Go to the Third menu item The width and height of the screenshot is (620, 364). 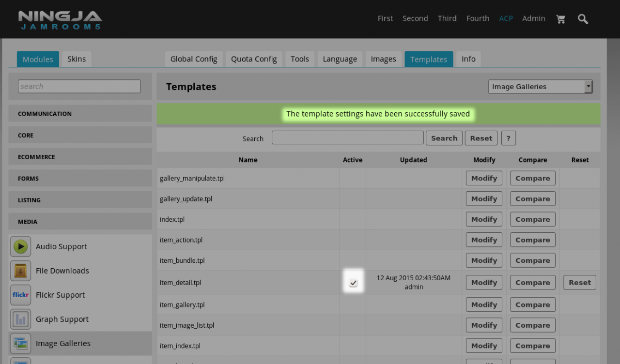(x=447, y=18)
